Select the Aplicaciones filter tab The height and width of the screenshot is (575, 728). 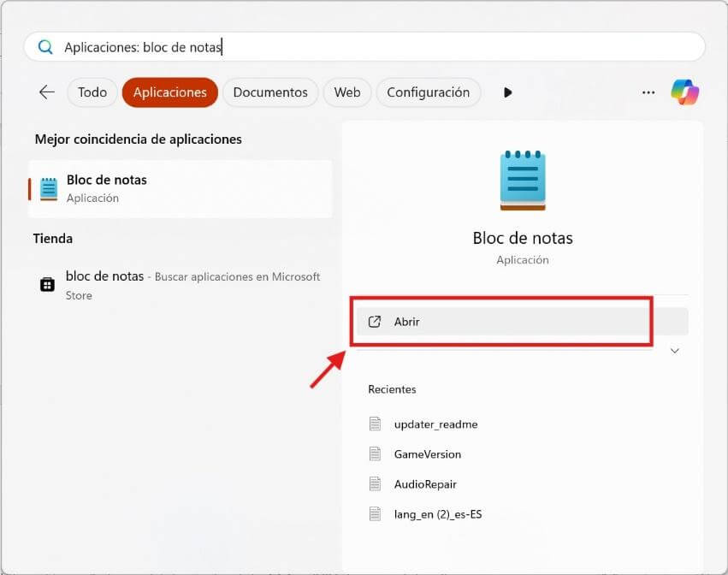click(169, 92)
